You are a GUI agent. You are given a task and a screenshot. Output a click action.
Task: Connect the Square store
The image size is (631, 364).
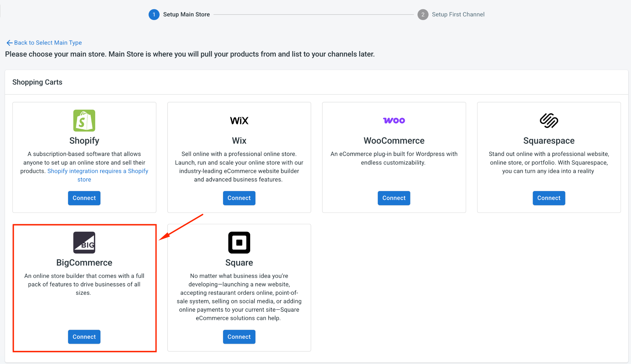[x=239, y=337]
